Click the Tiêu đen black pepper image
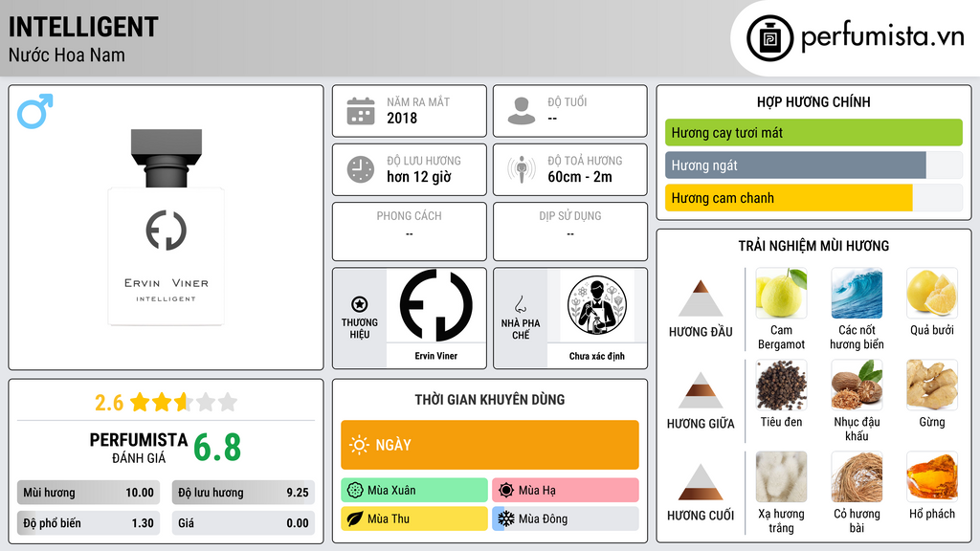The image size is (980, 551). [781, 385]
